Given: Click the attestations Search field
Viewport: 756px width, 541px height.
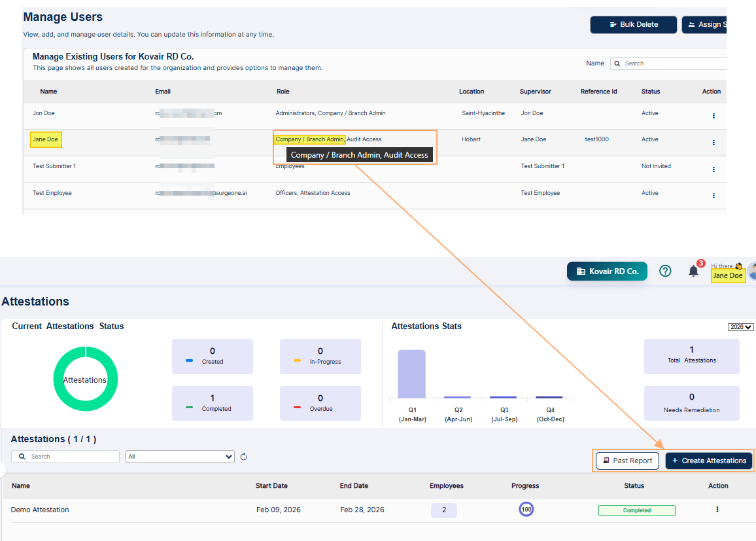Looking at the screenshot, I should [65, 457].
